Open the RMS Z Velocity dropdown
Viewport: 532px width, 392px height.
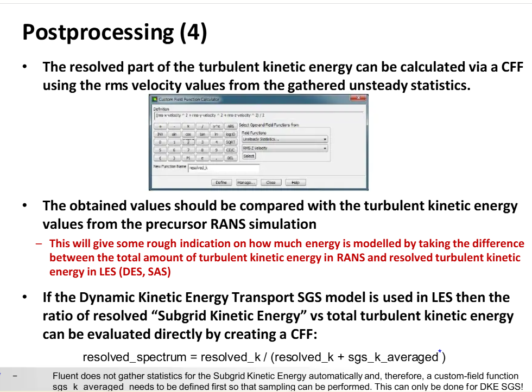point(284,148)
